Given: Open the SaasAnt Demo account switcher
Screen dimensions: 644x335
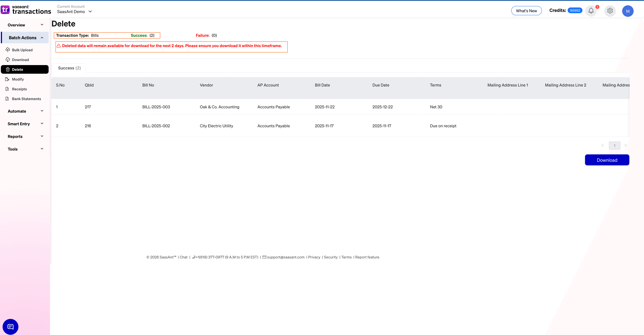Looking at the screenshot, I should pyautogui.click(x=74, y=11).
